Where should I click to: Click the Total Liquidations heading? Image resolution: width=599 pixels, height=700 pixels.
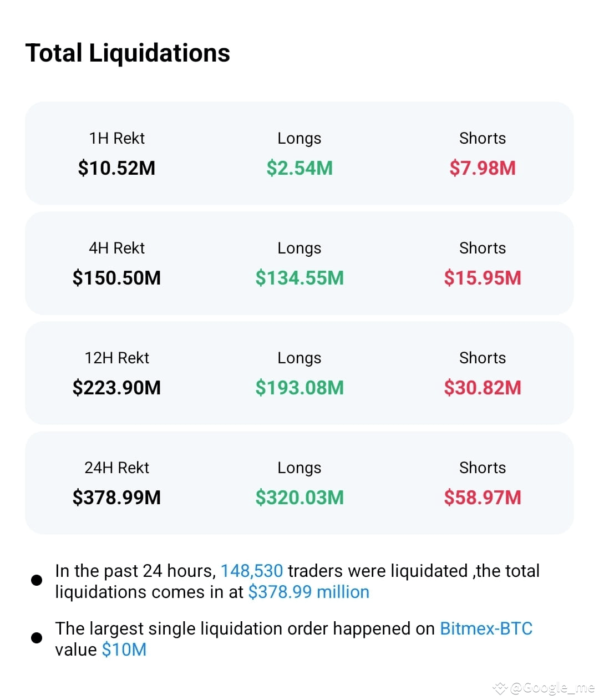tap(128, 53)
